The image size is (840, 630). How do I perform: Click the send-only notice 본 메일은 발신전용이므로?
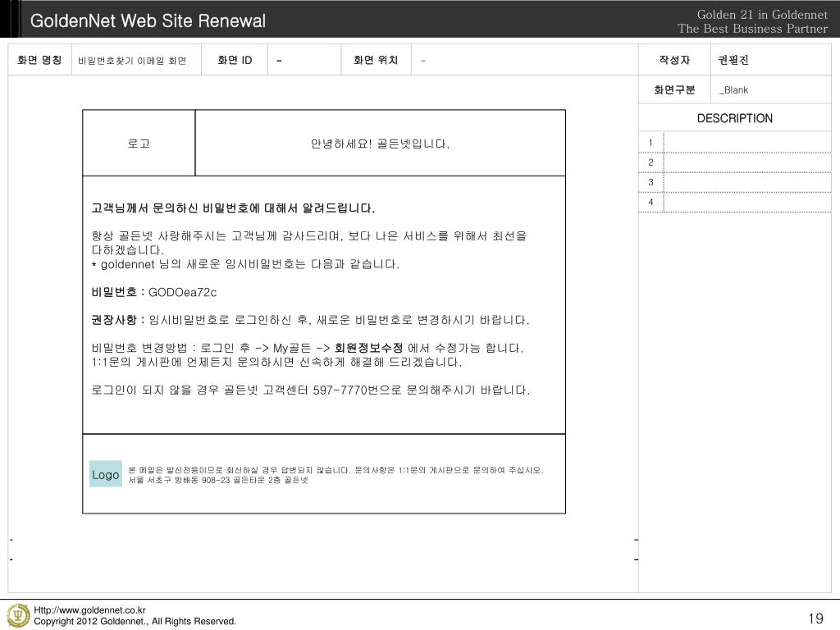(336, 470)
